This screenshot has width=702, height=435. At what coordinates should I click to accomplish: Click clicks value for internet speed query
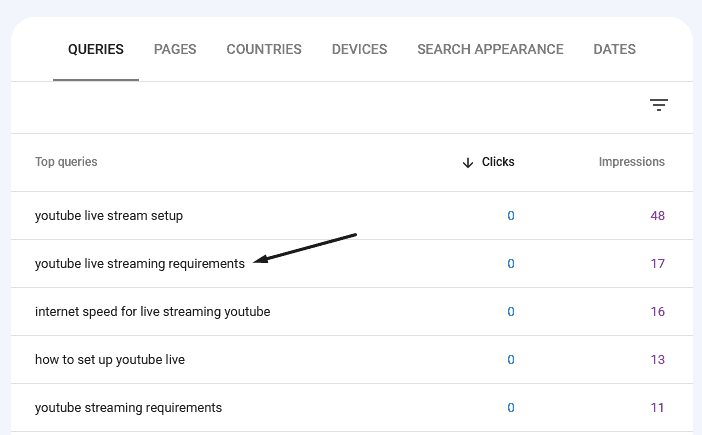click(x=511, y=311)
